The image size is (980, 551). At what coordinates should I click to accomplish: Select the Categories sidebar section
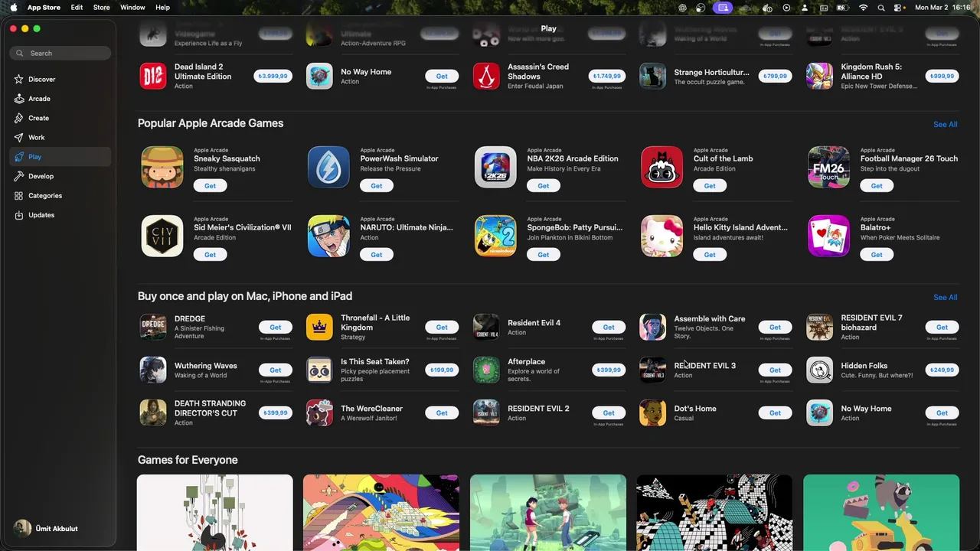point(60,195)
